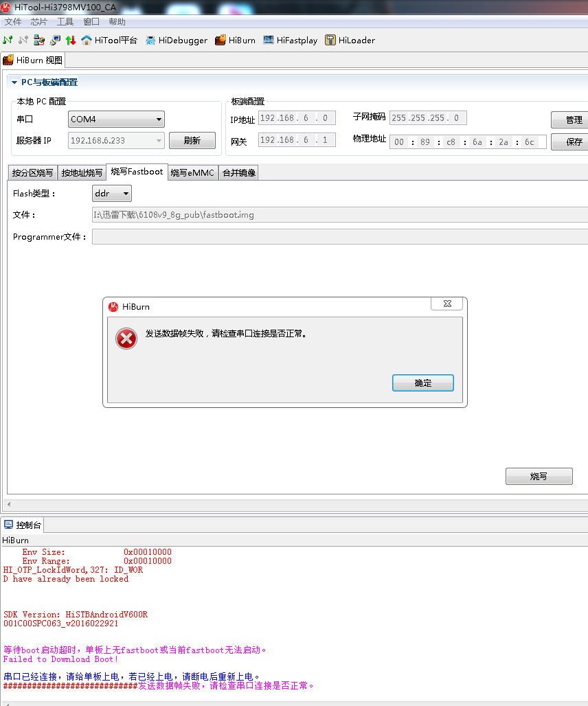This screenshot has width=588, height=706.
Task: Click the burn panel's horizontal scrollbar left arrow
Action: 9,504
